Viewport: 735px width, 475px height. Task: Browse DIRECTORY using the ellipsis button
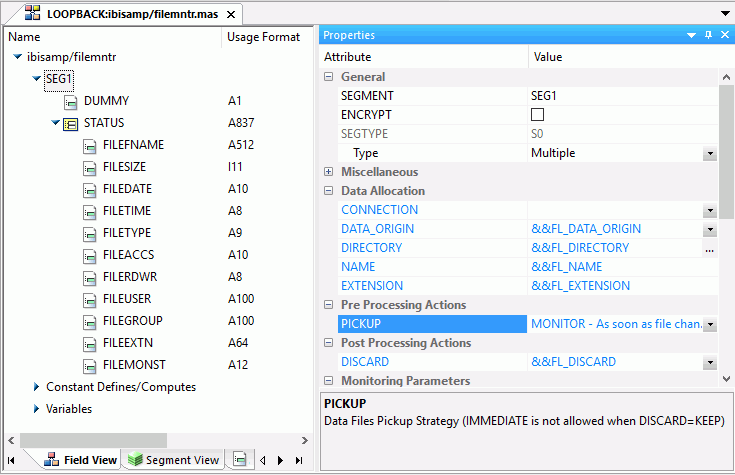[x=710, y=249]
